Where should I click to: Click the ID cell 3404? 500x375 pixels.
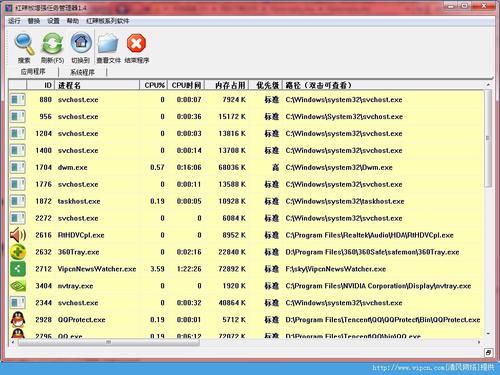(x=44, y=286)
